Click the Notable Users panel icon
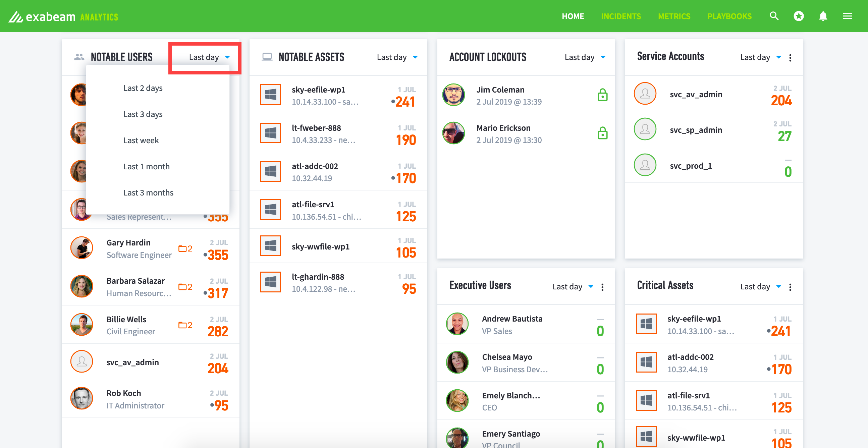This screenshot has height=448, width=868. [79, 56]
